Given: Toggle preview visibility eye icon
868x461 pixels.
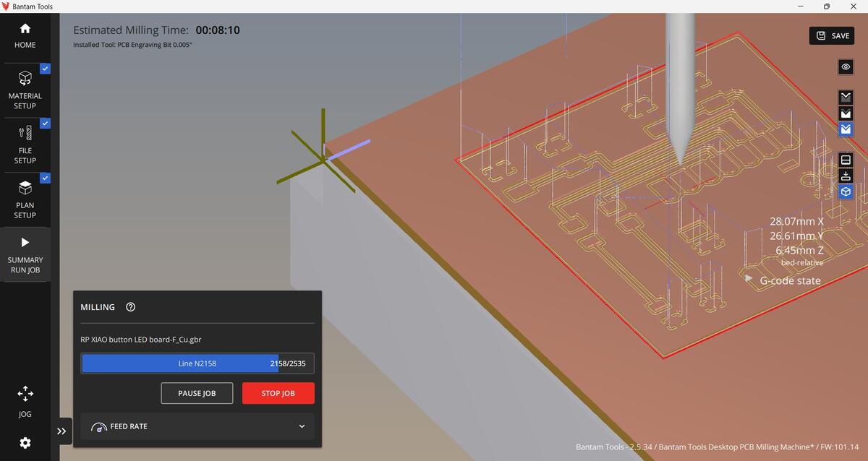Looking at the screenshot, I should pos(846,67).
